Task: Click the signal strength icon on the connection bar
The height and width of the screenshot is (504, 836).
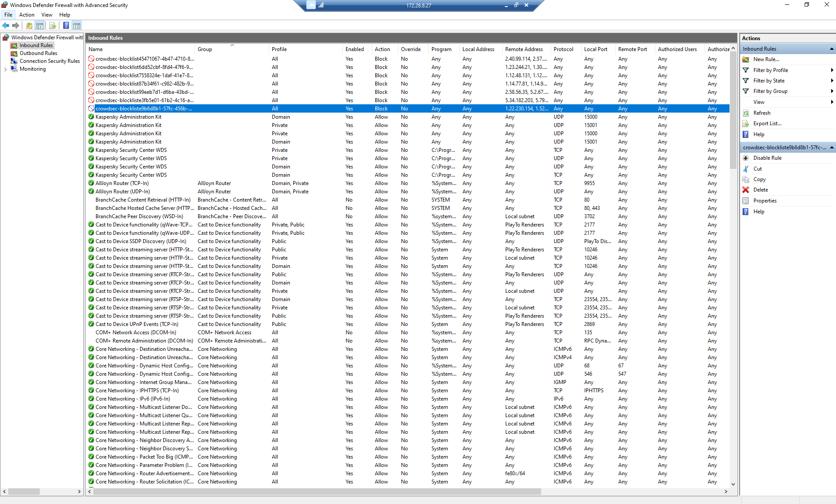Action: [321, 5]
